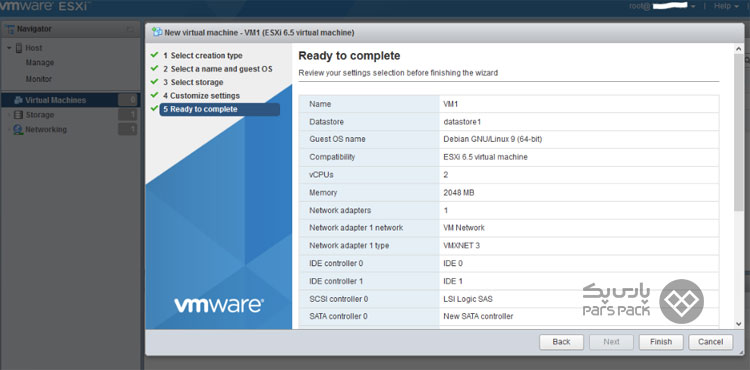
Task: Open the Help dropdown menu
Action: tap(726, 6)
